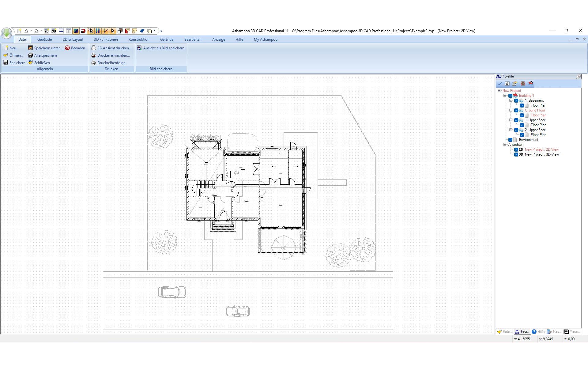
Task: Click the pushpin icon in Projekte panel
Action: [579, 76]
